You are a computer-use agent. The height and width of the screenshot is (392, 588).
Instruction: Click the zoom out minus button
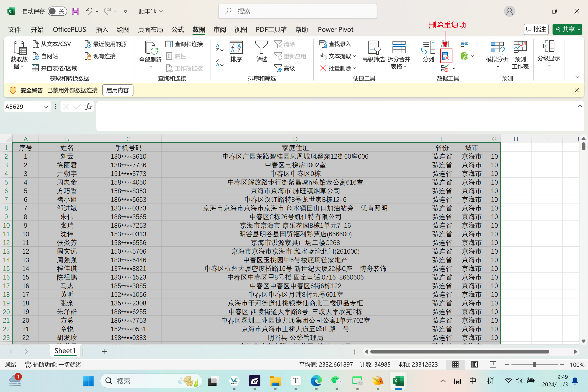point(507,364)
